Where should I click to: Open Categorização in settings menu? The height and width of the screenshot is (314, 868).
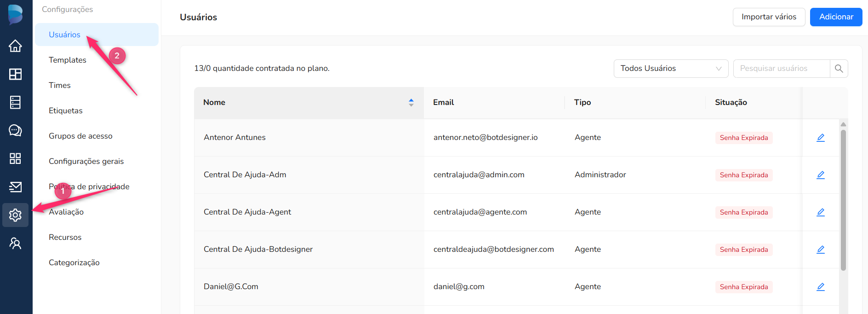[74, 262]
